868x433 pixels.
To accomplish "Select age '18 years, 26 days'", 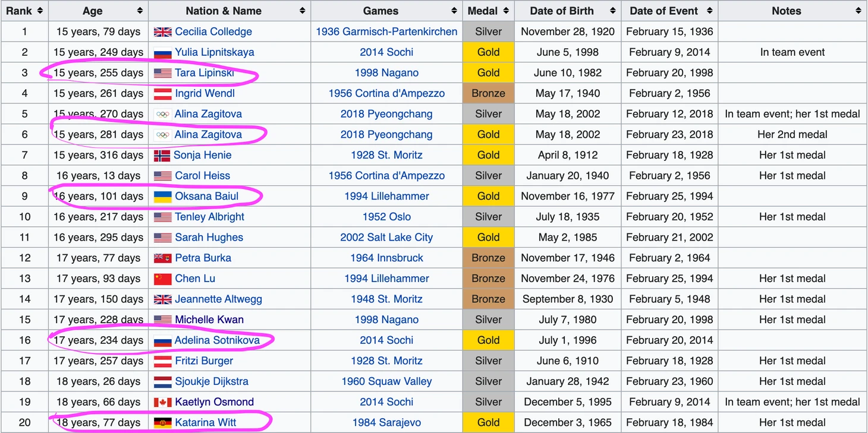I will pyautogui.click(x=98, y=381).
